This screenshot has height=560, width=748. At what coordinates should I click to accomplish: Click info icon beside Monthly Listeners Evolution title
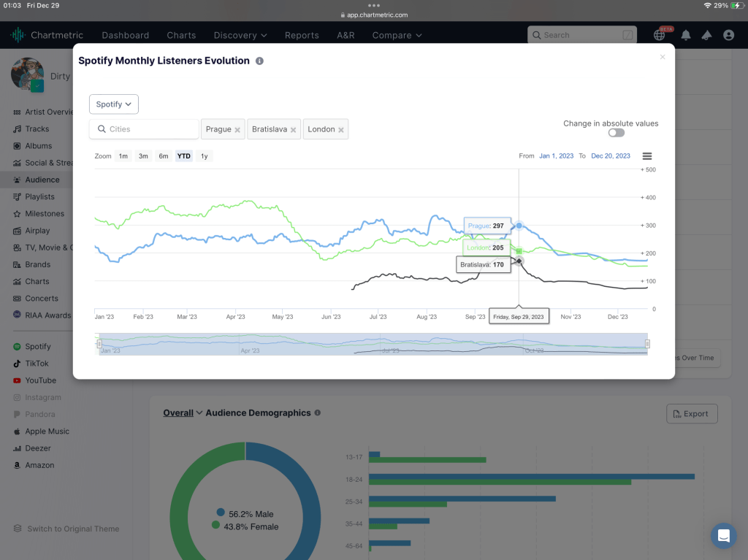pyautogui.click(x=259, y=61)
